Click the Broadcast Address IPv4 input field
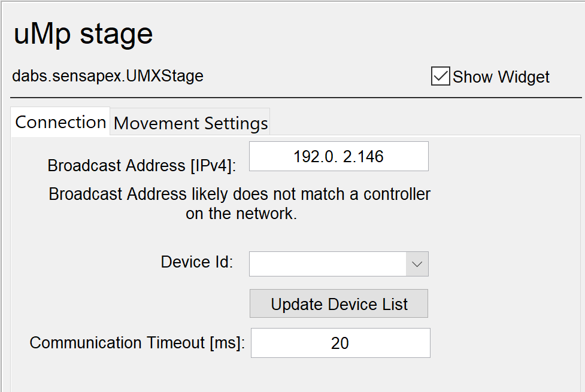 (x=338, y=156)
